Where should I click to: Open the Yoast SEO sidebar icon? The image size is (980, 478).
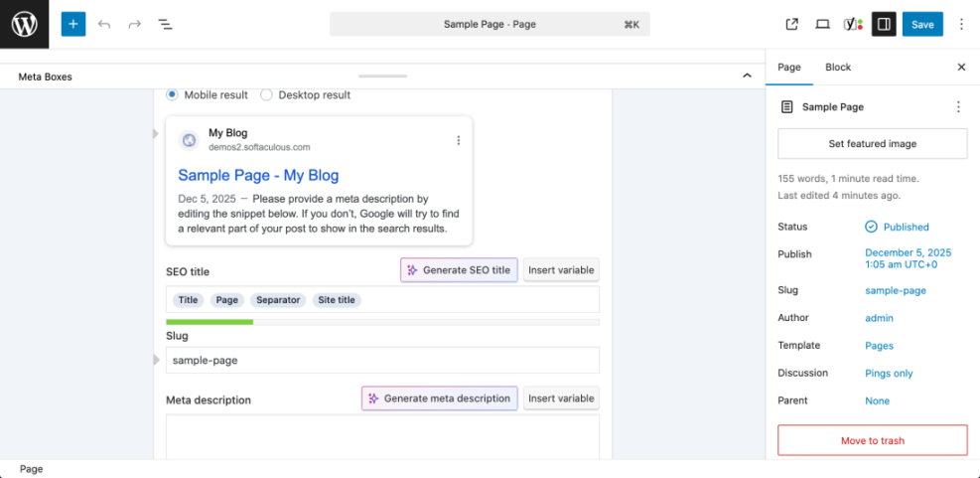853,25
